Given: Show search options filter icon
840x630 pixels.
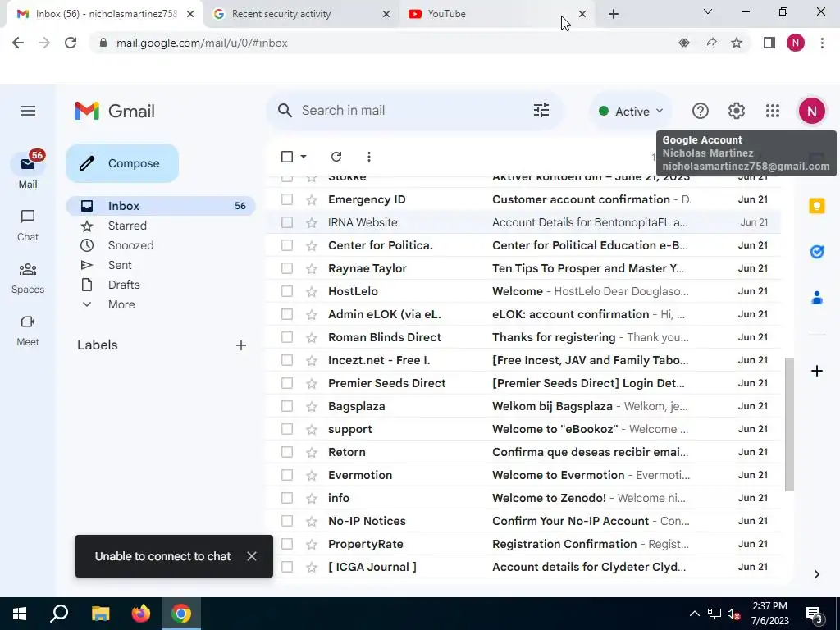Looking at the screenshot, I should coord(541,111).
